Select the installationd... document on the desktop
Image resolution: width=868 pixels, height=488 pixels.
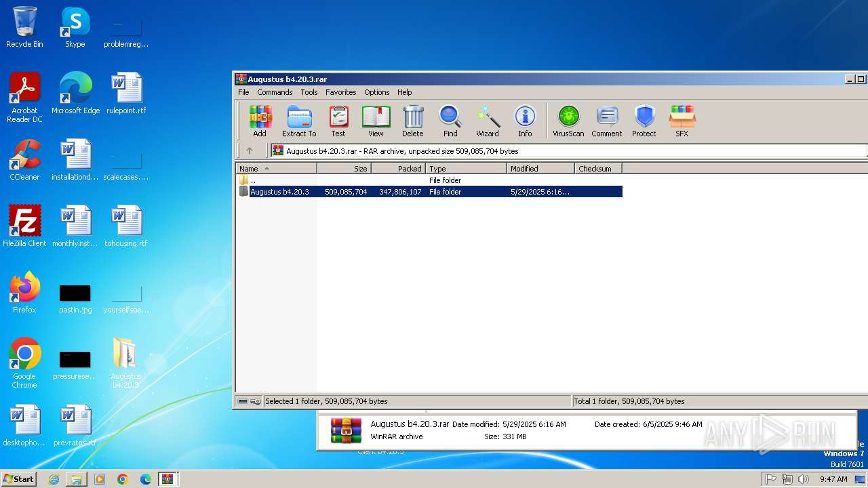[75, 160]
